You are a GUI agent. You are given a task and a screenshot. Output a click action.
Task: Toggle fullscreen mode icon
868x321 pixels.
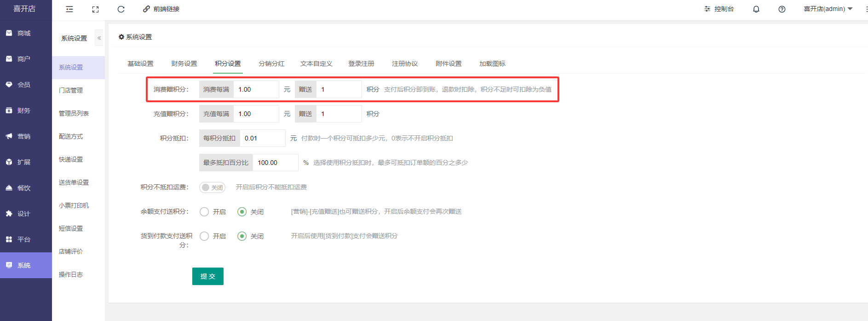pyautogui.click(x=95, y=9)
